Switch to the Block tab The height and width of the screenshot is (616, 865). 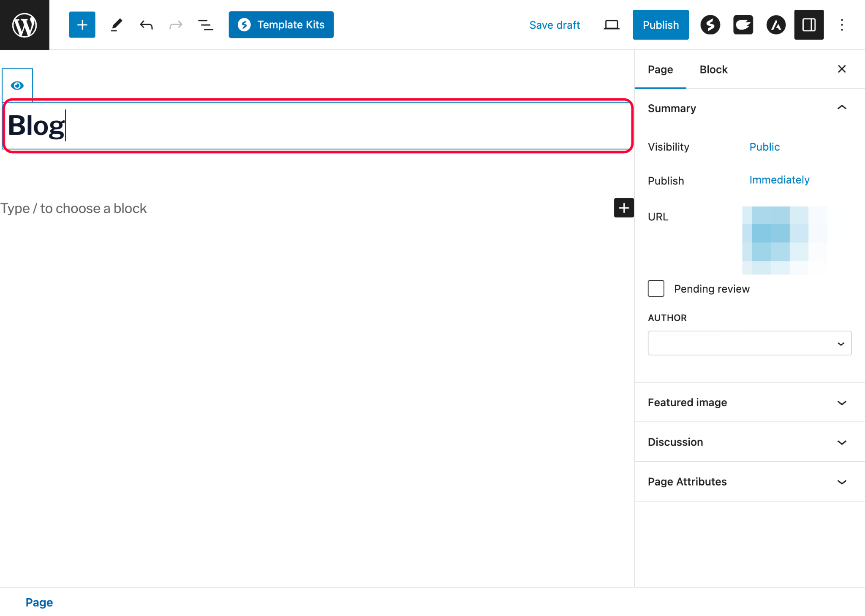click(713, 70)
